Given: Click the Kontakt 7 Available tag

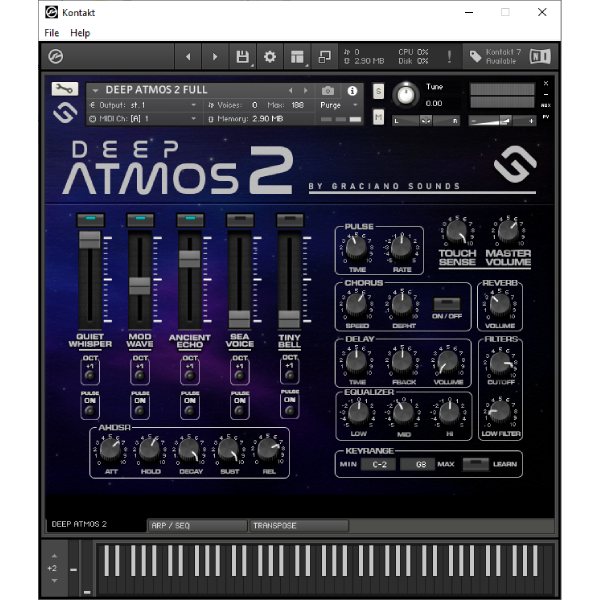Looking at the screenshot, I should click(496, 56).
